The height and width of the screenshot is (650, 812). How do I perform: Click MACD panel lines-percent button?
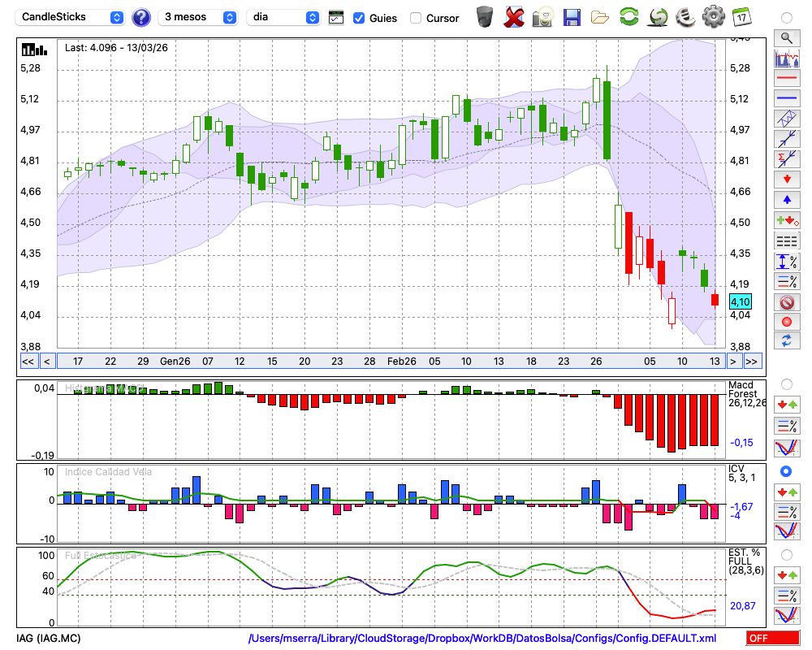[x=787, y=426]
